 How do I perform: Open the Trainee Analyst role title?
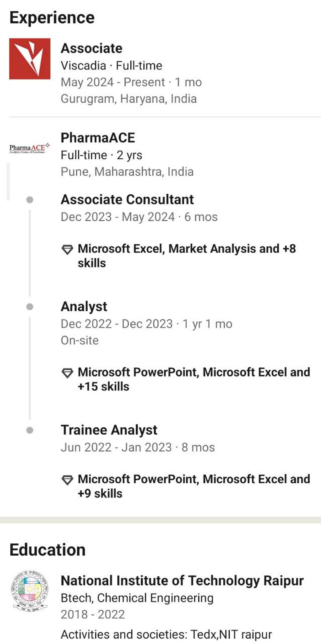pyautogui.click(x=109, y=430)
